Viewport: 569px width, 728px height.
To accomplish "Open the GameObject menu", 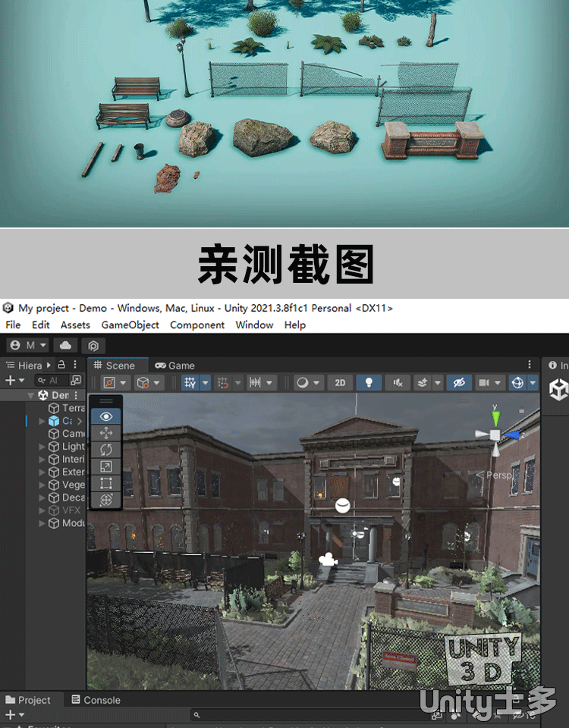I will [x=130, y=325].
